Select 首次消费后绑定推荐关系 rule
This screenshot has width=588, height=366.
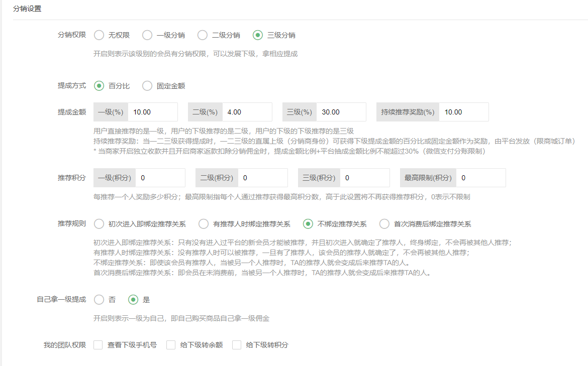(x=384, y=224)
